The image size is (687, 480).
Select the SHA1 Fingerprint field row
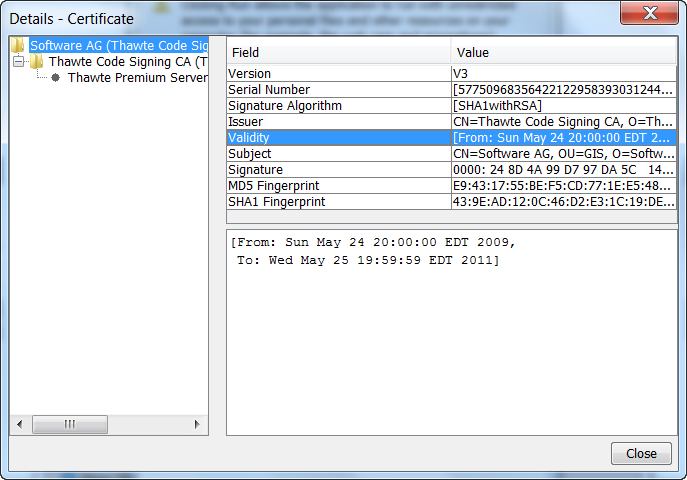tap(452, 201)
